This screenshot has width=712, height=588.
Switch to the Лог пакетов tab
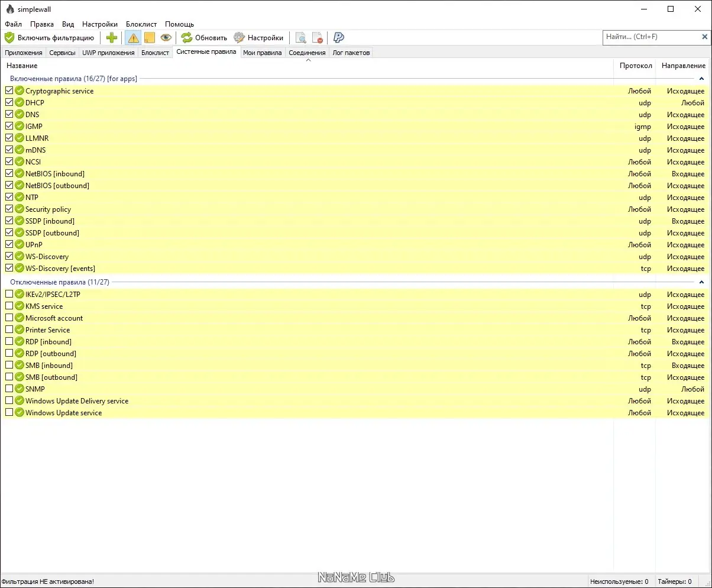click(x=351, y=53)
